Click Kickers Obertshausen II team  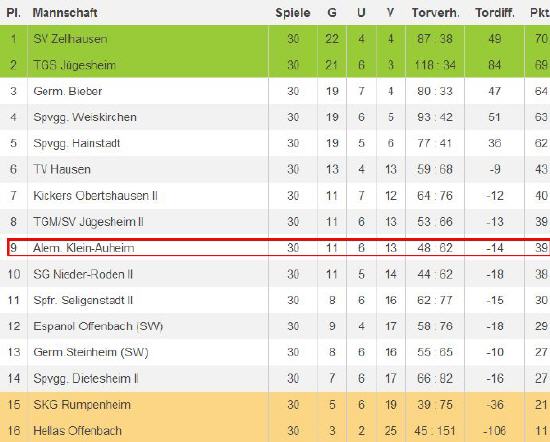click(95, 195)
